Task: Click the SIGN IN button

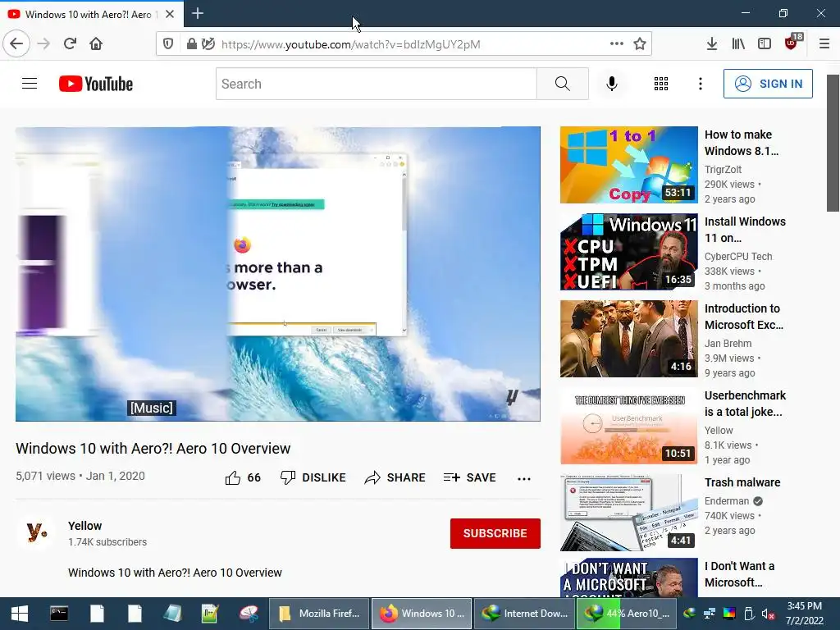Action: 768,84
